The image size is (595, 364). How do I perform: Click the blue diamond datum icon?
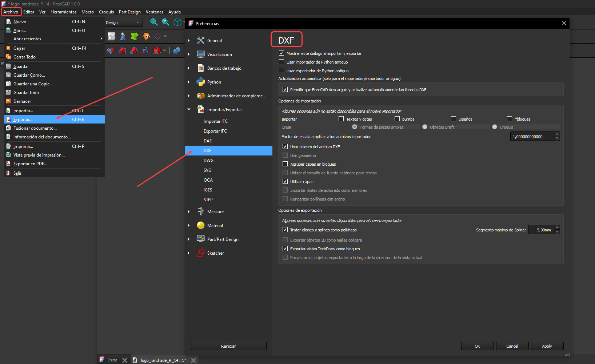point(157,36)
